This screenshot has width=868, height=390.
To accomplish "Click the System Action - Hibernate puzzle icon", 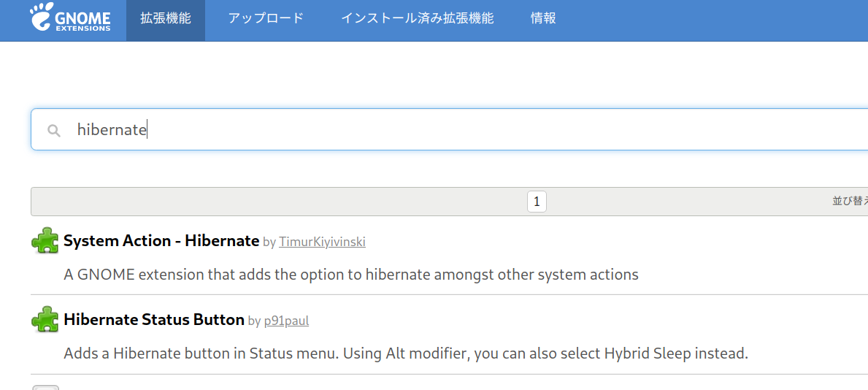I will [45, 240].
